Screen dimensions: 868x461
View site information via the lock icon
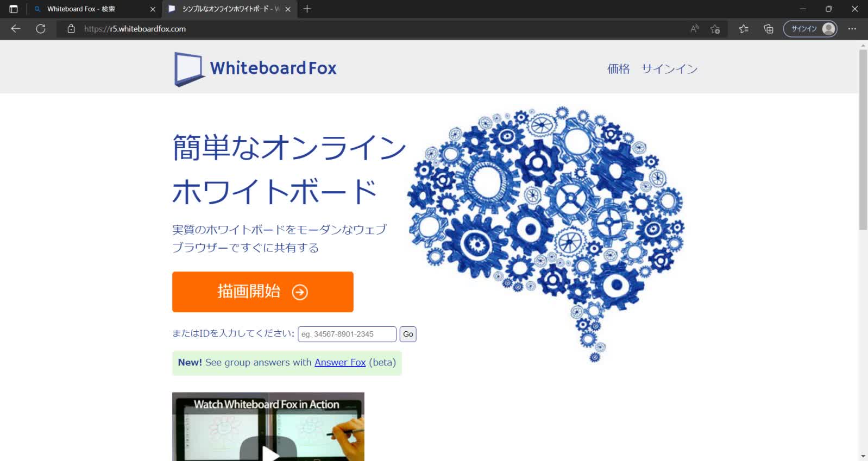coord(71,29)
